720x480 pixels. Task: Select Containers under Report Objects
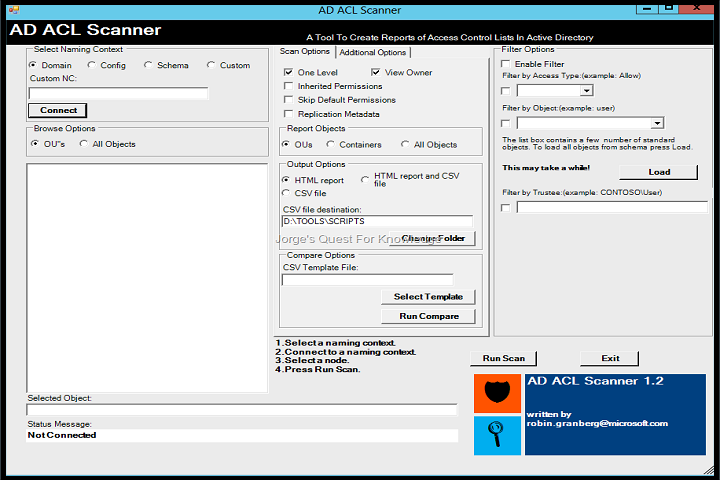click(x=331, y=145)
